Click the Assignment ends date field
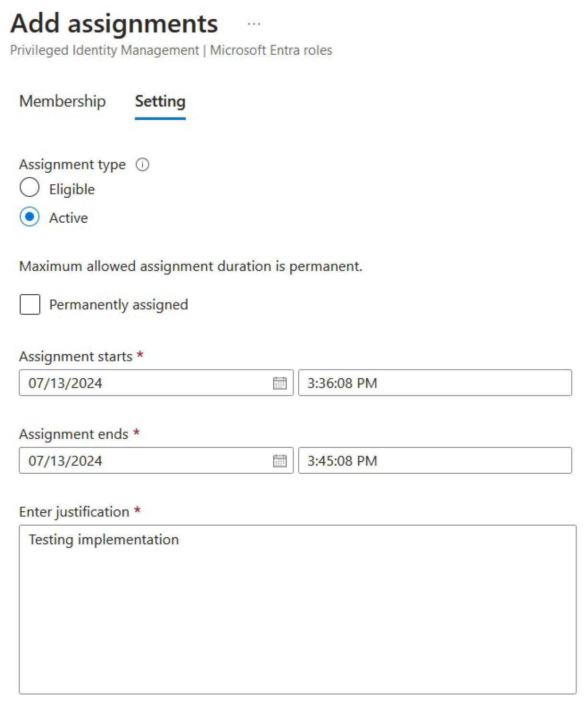 click(x=144, y=461)
